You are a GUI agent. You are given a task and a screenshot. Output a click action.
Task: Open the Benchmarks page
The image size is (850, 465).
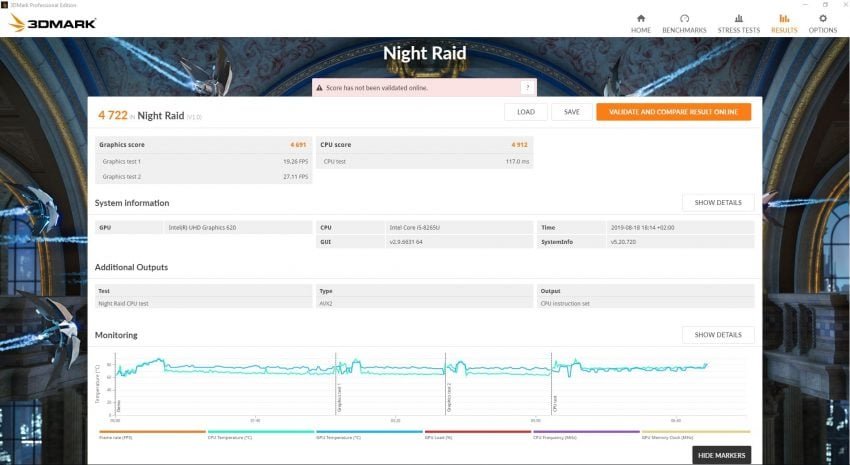(x=684, y=23)
